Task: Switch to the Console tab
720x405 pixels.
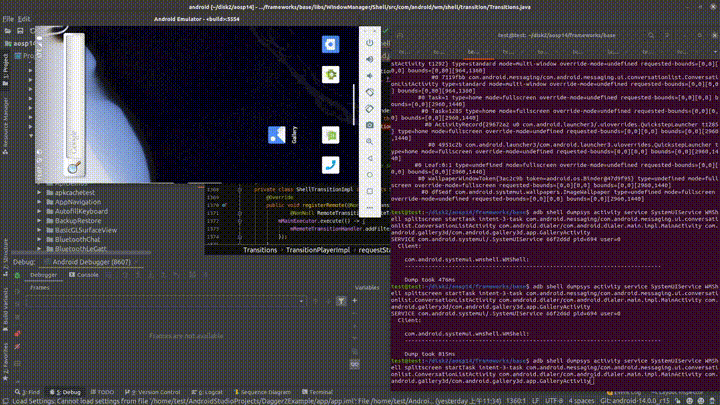Action: (84, 275)
